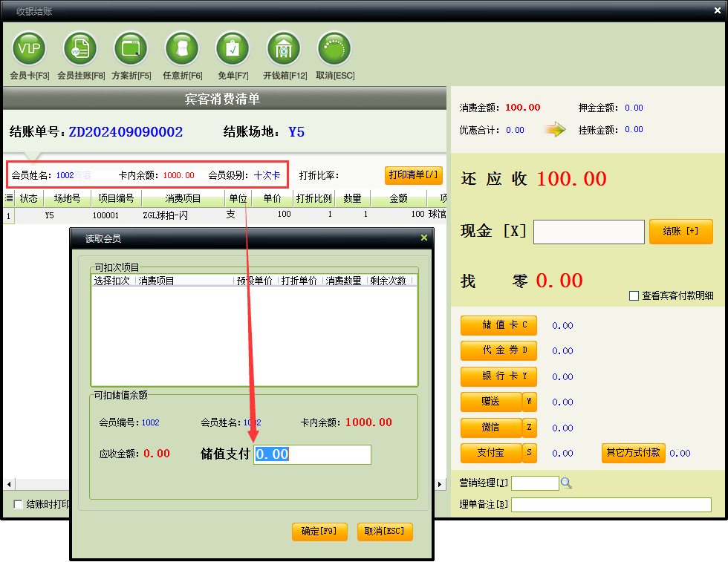Click 取消[ESC] in 读取会员 dialog
Screen dimensions: 728x562
click(x=385, y=532)
